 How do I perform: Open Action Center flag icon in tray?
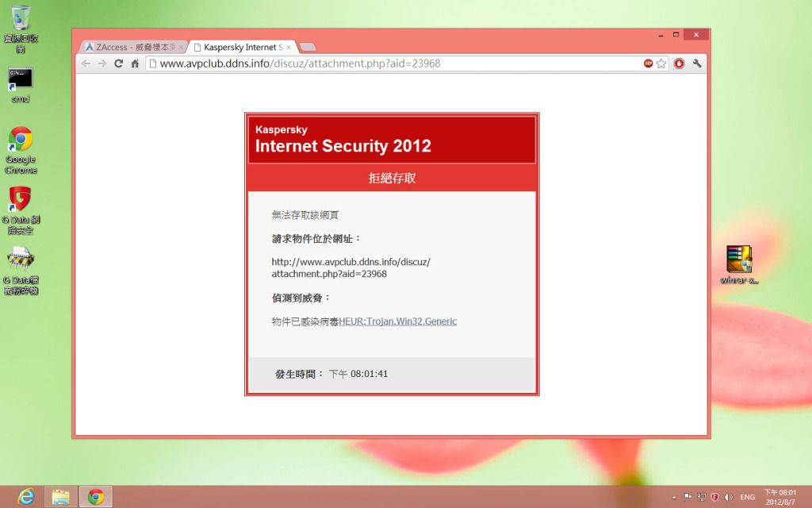click(688, 497)
